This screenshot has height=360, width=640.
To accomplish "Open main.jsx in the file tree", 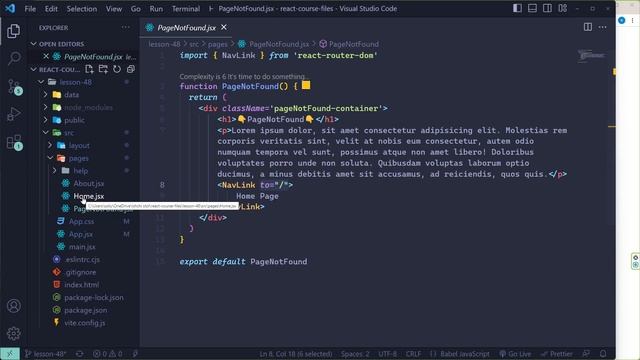I will (x=82, y=247).
